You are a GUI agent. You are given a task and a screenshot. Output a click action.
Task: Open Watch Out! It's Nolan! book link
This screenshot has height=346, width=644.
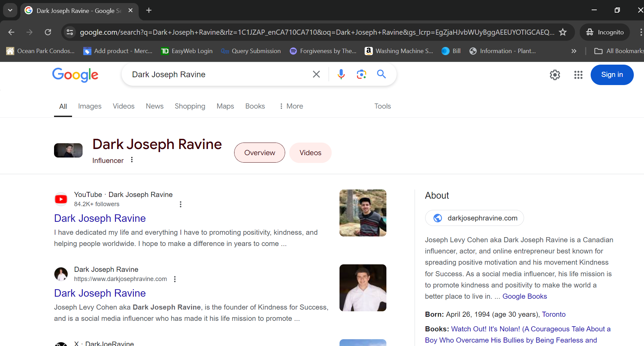518,334
